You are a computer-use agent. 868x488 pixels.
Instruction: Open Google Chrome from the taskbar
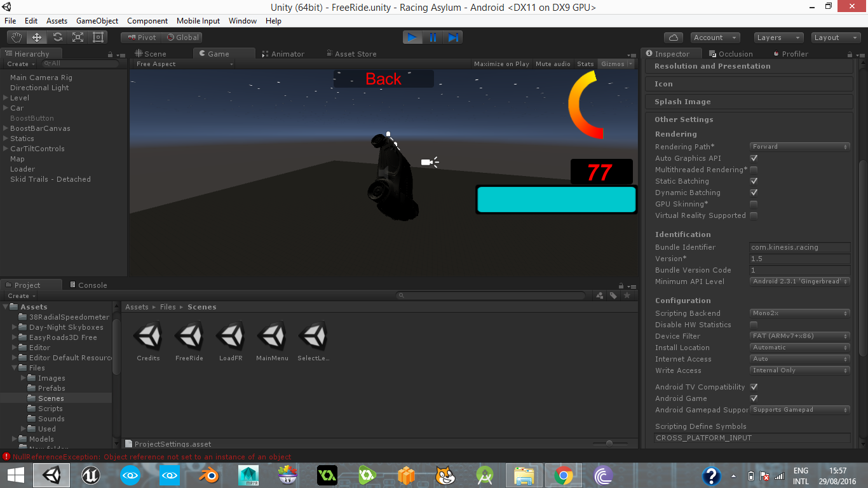tap(563, 475)
